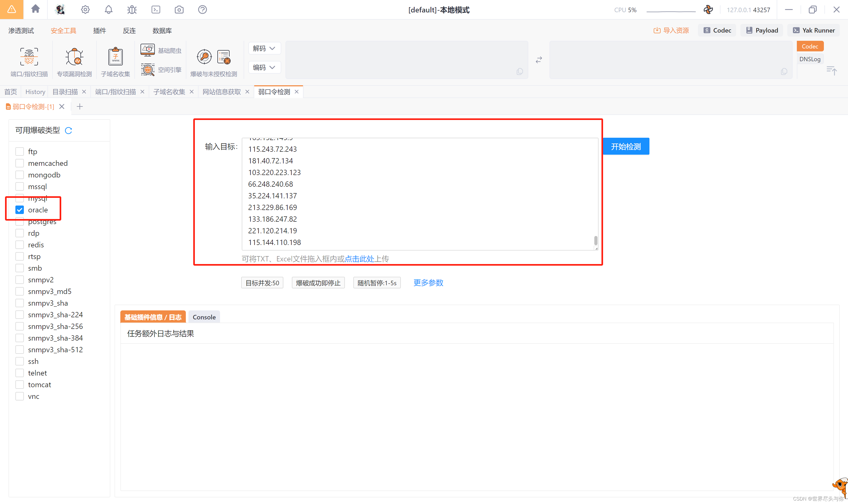Open the settings gear icon
The image size is (848, 504).
(85, 10)
